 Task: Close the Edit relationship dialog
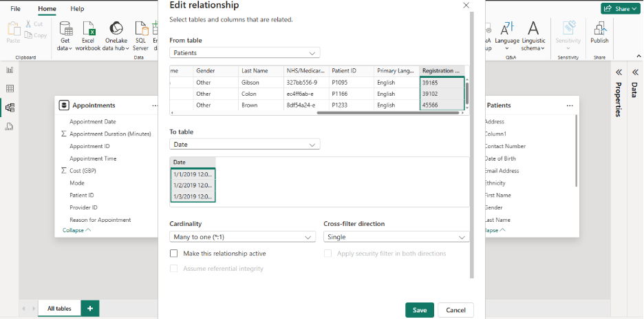pyautogui.click(x=466, y=6)
